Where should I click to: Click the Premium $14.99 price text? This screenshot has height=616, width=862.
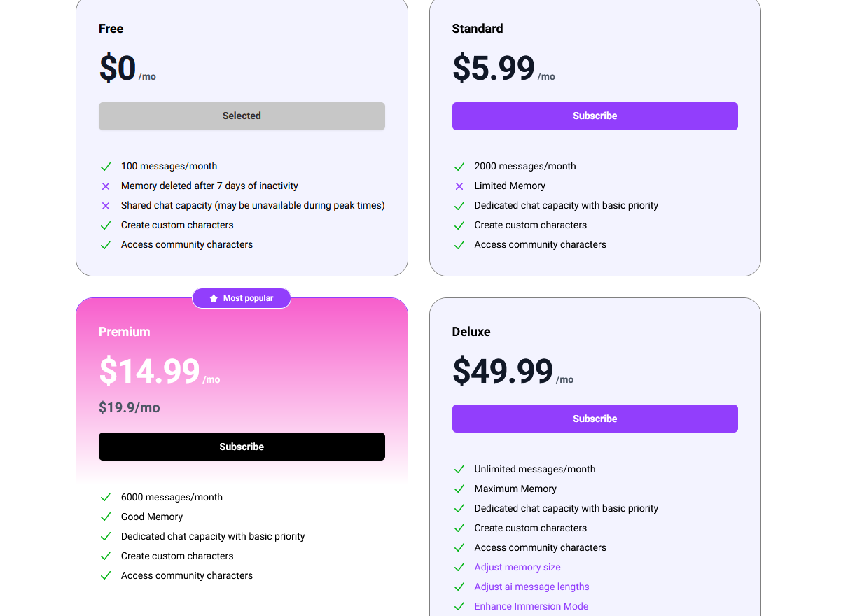(150, 371)
